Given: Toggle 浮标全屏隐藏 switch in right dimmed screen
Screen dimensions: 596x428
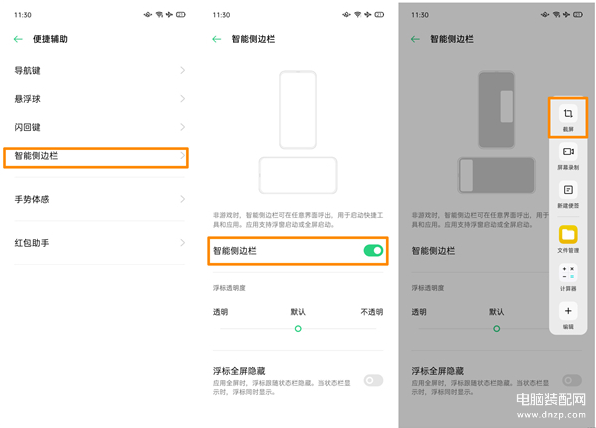Looking at the screenshot, I should [572, 380].
